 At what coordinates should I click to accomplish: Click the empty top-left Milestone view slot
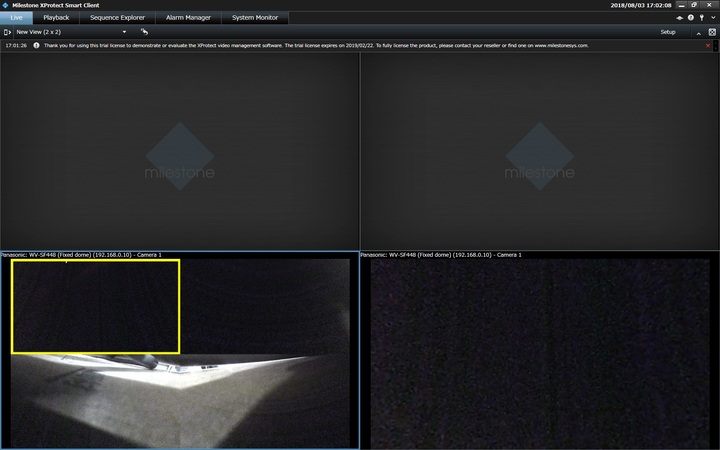(180, 150)
